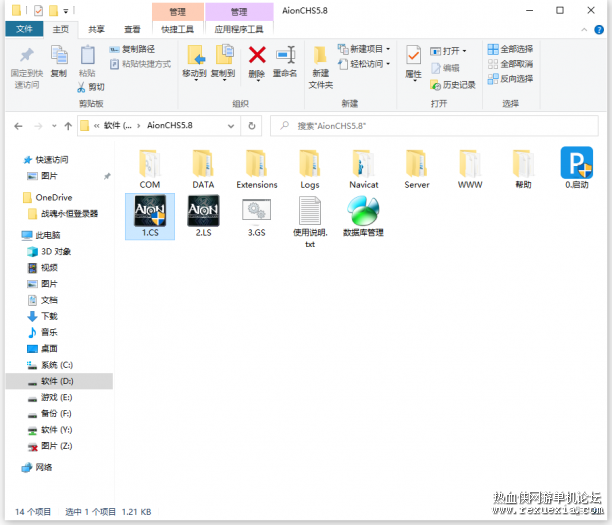Select 图片 (Z:) network drive
Image resolution: width=612 pixels, height=525 pixels.
click(x=50, y=446)
